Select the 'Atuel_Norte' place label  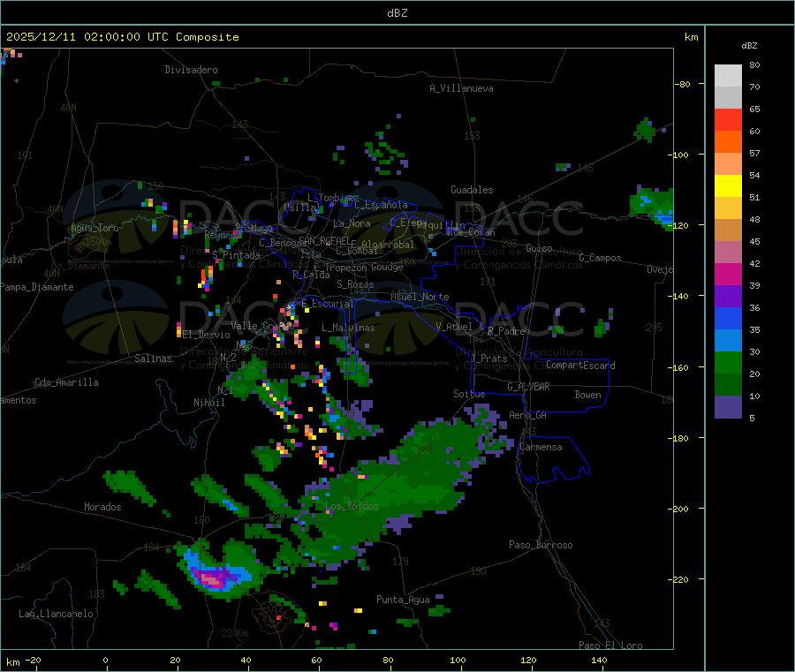420,297
